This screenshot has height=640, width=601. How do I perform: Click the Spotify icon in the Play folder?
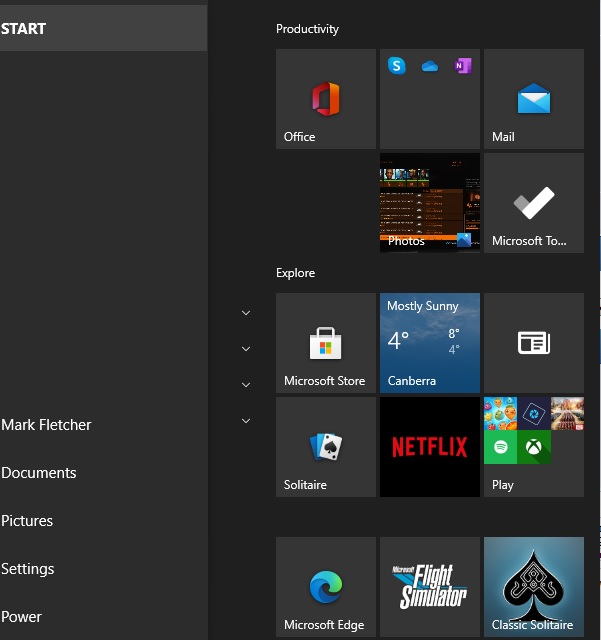(501, 447)
